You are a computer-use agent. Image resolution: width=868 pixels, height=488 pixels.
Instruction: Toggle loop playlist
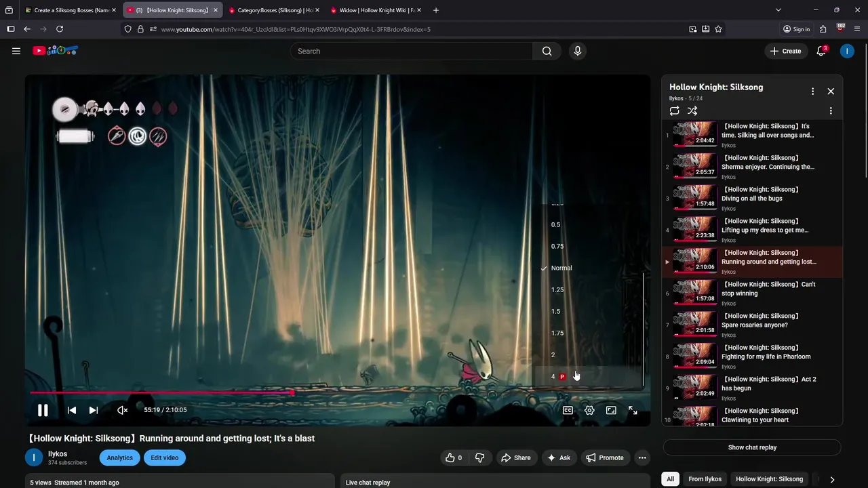[674, 110]
